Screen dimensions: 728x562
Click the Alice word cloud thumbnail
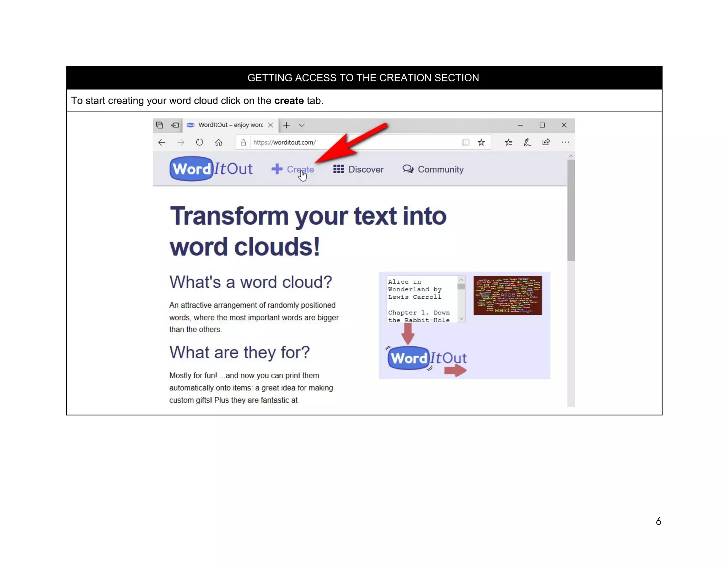[507, 295]
